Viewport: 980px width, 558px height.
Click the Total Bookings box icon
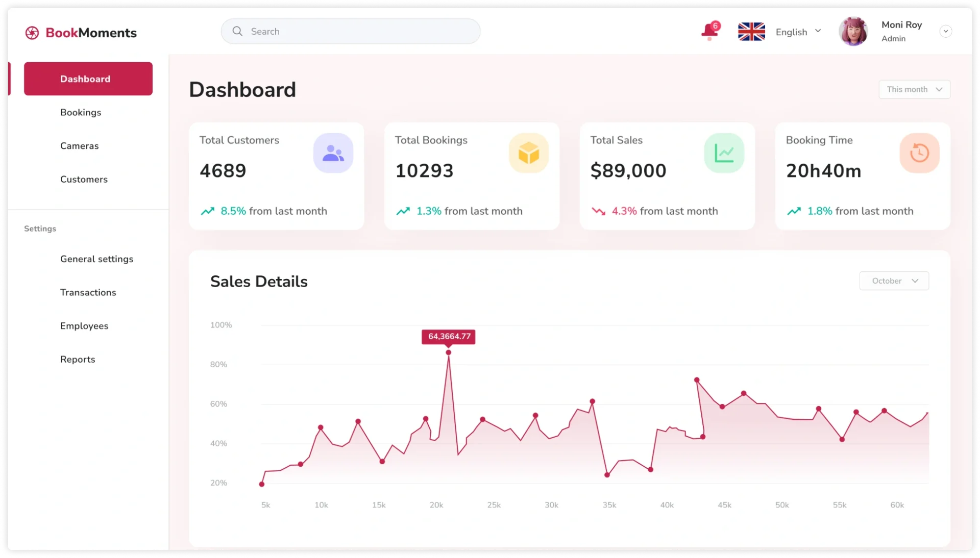[x=528, y=153]
